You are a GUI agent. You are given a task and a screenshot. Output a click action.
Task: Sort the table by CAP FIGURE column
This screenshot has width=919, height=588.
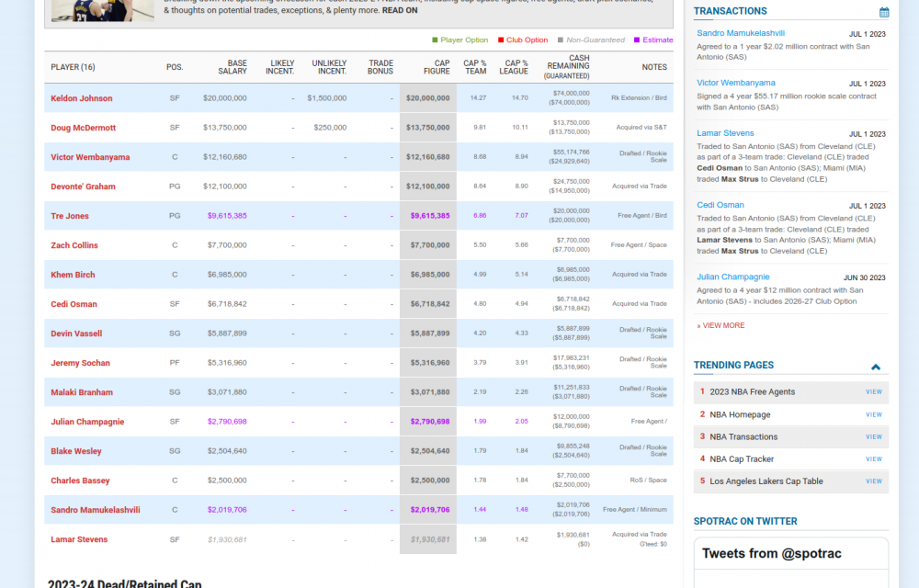click(437, 67)
